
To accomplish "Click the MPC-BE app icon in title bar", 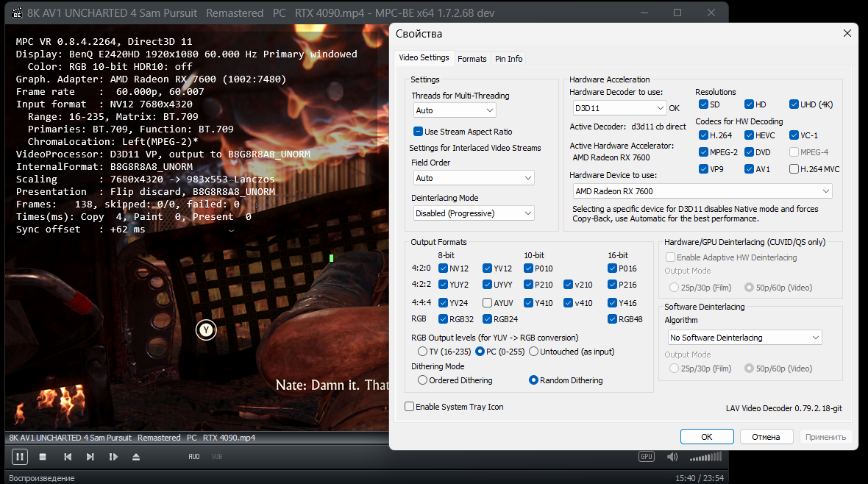I will 17,13.
